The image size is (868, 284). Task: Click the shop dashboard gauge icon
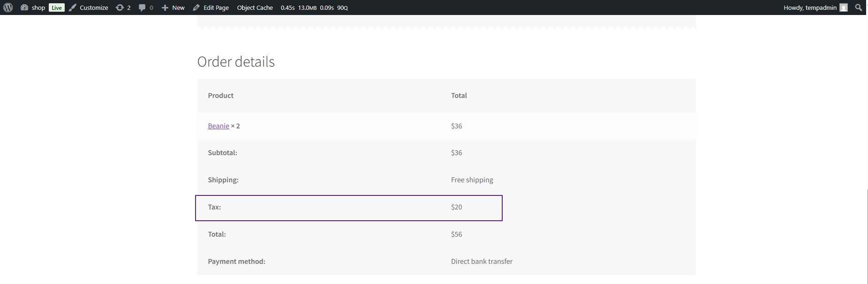[x=24, y=7]
